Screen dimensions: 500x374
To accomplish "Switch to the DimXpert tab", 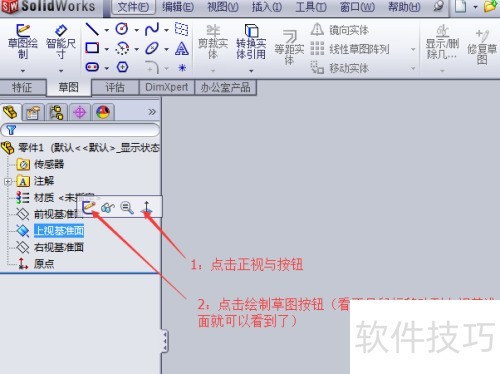I will (x=167, y=88).
